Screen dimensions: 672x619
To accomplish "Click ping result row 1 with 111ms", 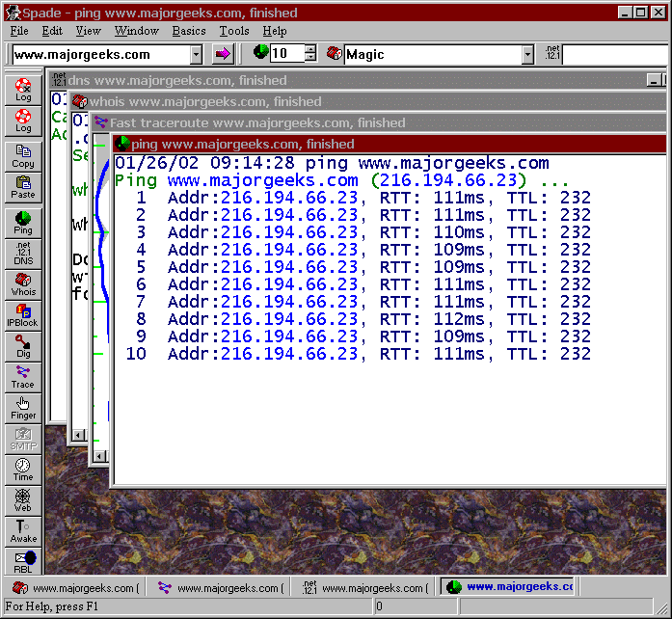I will [363, 198].
